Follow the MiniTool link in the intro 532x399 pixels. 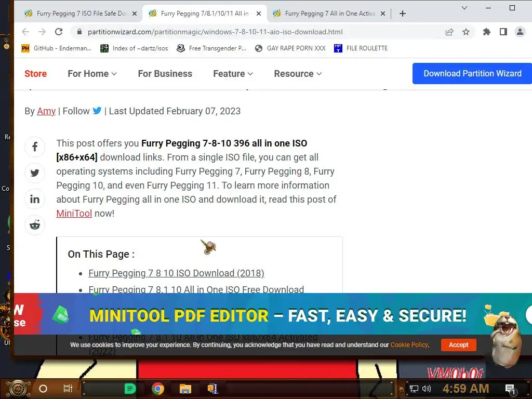[74, 214]
